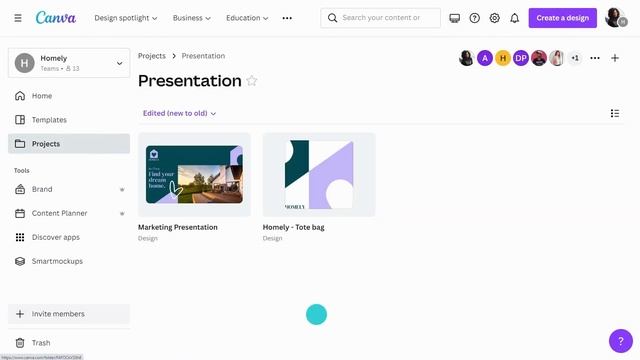640x360 pixels.
Task: Click the plus add-to-folder icon
Action: tap(615, 58)
